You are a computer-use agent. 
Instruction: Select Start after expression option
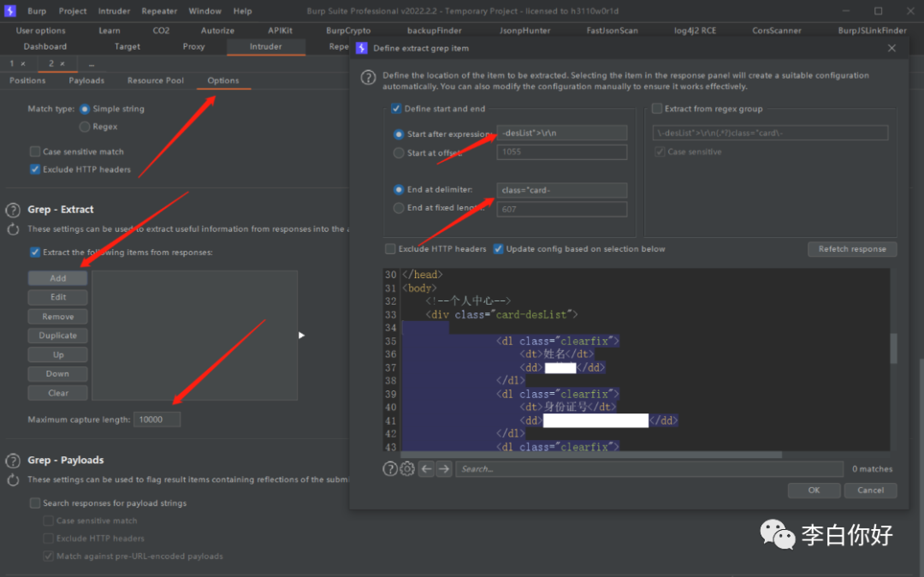399,134
